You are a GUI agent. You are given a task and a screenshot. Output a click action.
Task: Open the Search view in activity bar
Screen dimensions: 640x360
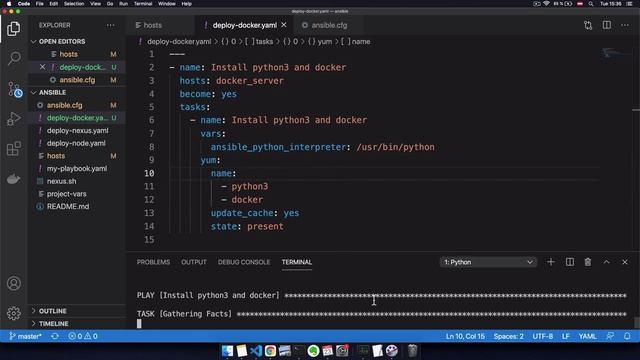pyautogui.click(x=13, y=58)
